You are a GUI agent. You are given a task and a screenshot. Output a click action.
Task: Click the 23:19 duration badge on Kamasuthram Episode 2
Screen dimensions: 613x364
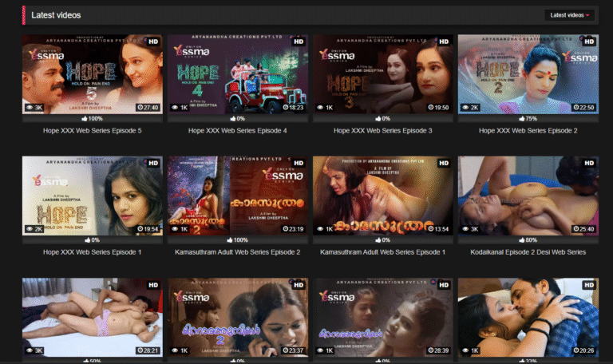292,228
